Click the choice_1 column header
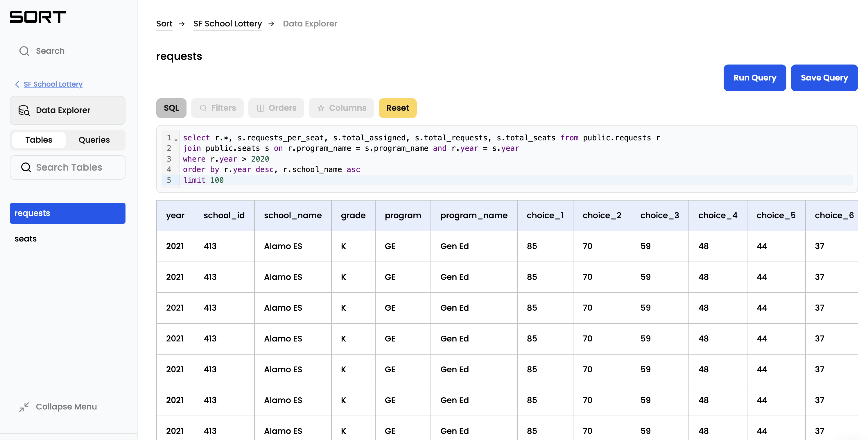 click(545, 215)
